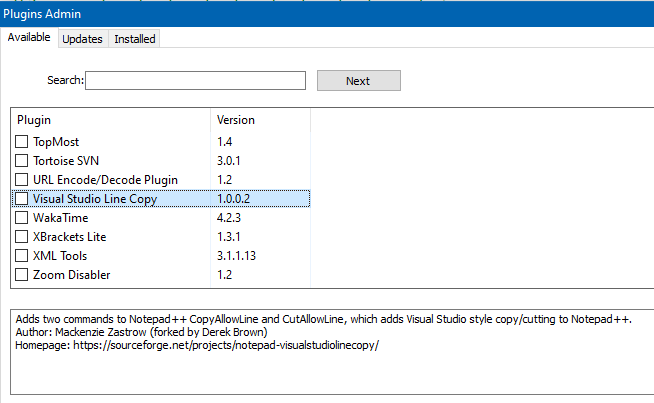Click the XML Tools plugin name
This screenshot has height=403, width=654.
click(60, 256)
